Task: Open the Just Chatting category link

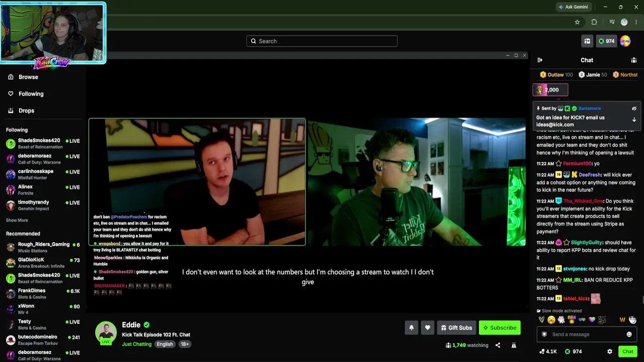Action: (136, 344)
